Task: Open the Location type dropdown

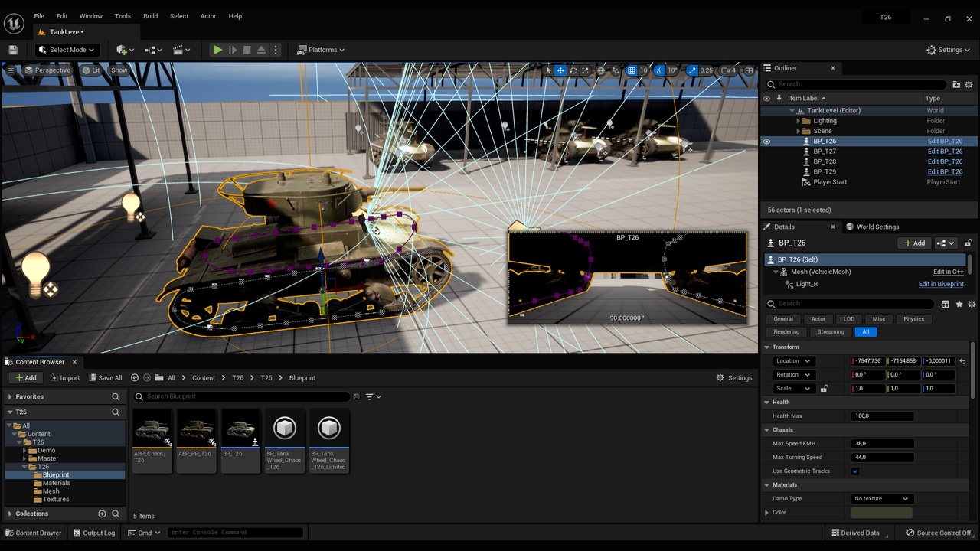Action: [x=792, y=361]
